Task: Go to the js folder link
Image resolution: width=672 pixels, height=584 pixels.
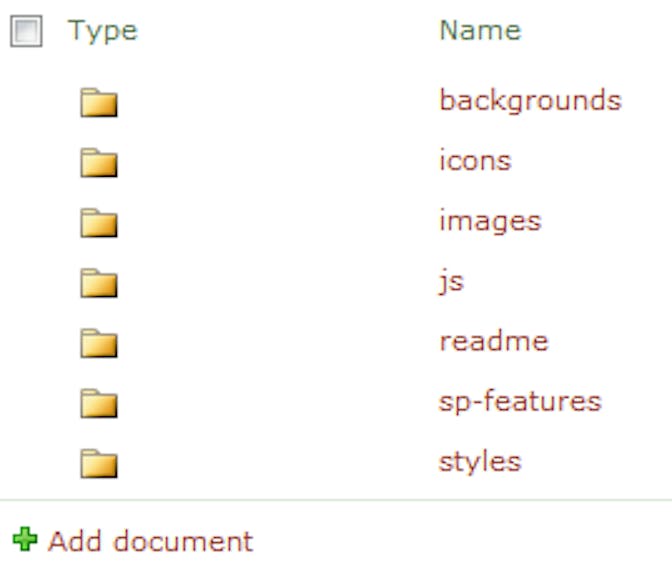Action: tap(451, 282)
